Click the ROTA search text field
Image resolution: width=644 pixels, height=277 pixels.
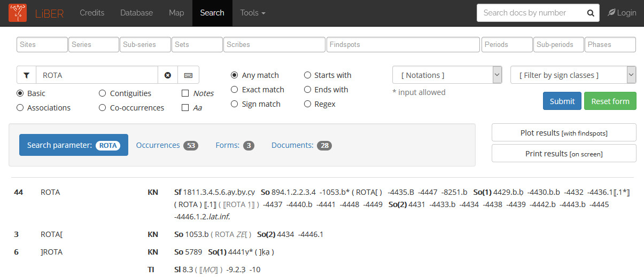[x=97, y=75]
